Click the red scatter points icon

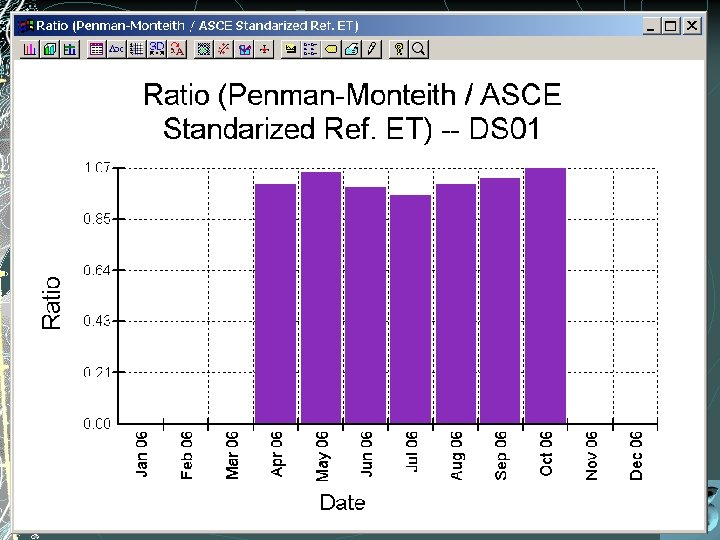[x=224, y=49]
